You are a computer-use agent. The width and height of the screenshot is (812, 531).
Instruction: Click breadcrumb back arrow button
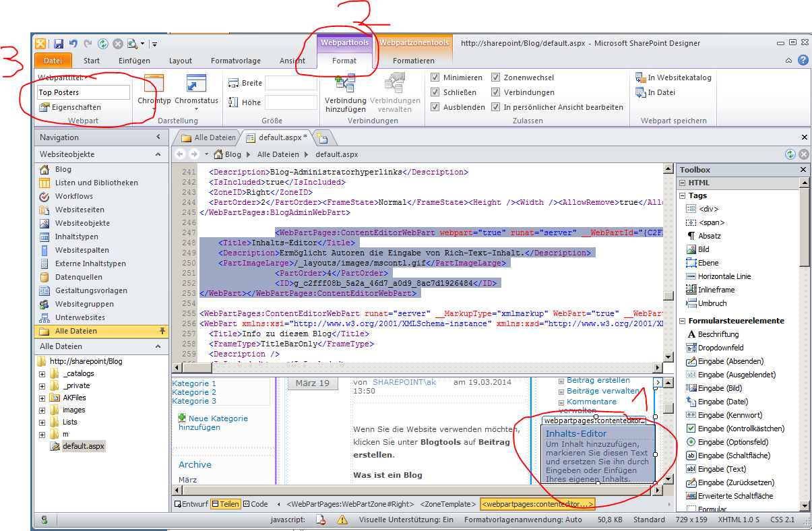(x=180, y=154)
